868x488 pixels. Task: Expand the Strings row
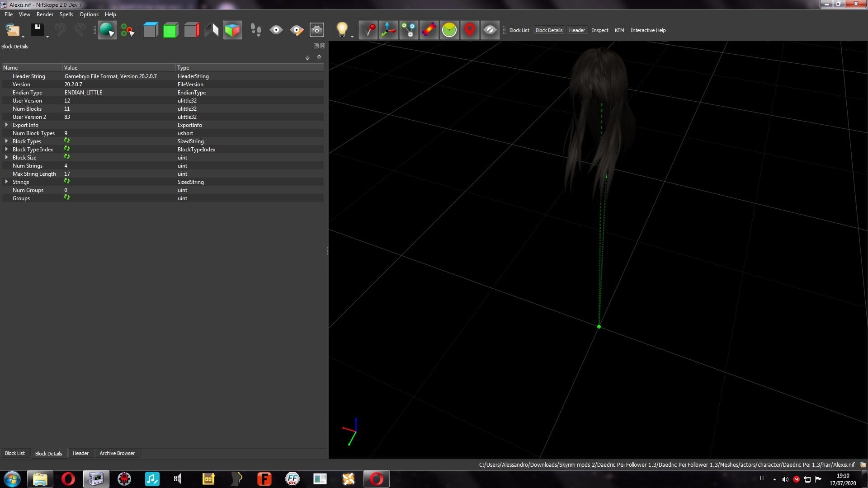coord(6,182)
